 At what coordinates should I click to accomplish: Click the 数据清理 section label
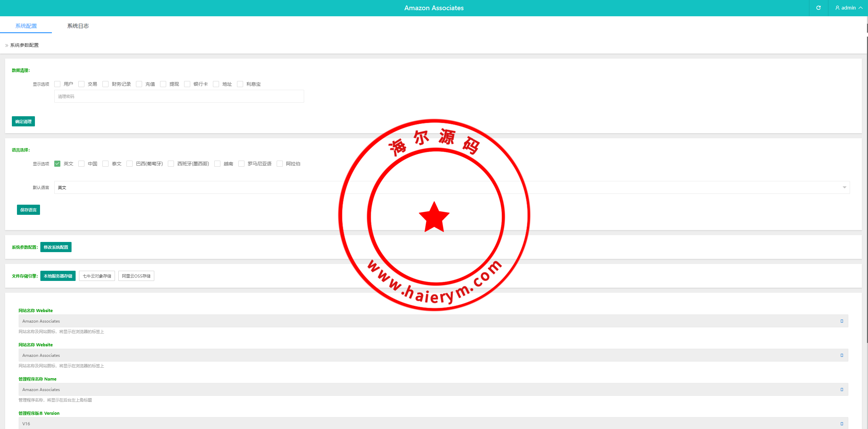pyautogui.click(x=21, y=70)
